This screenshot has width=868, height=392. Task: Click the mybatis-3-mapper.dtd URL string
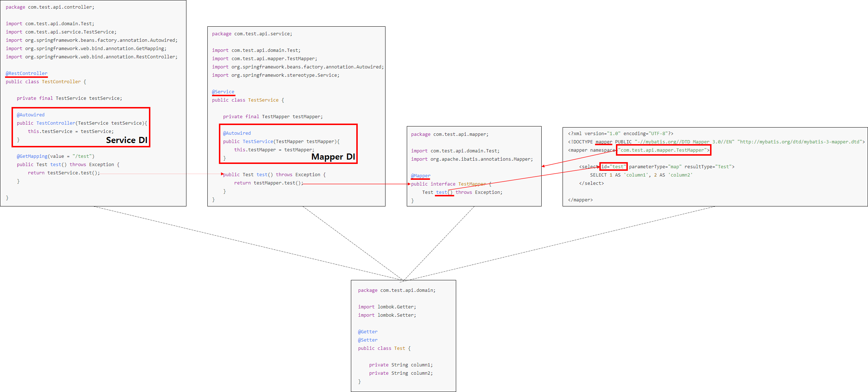(x=801, y=142)
